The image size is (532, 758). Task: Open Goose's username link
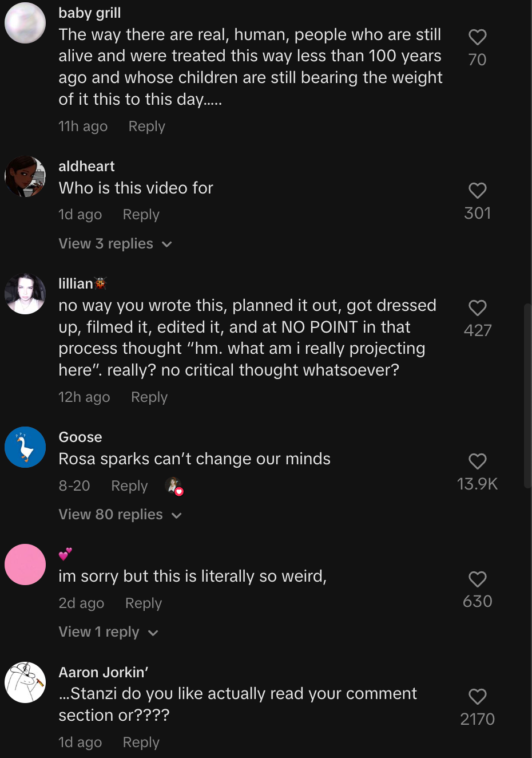(80, 437)
